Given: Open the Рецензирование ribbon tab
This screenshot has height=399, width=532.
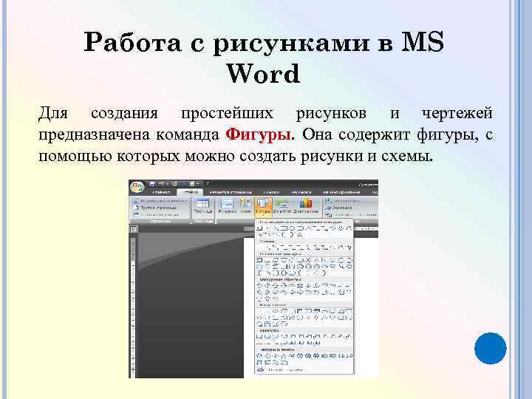Looking at the screenshot, I should point(341,192).
